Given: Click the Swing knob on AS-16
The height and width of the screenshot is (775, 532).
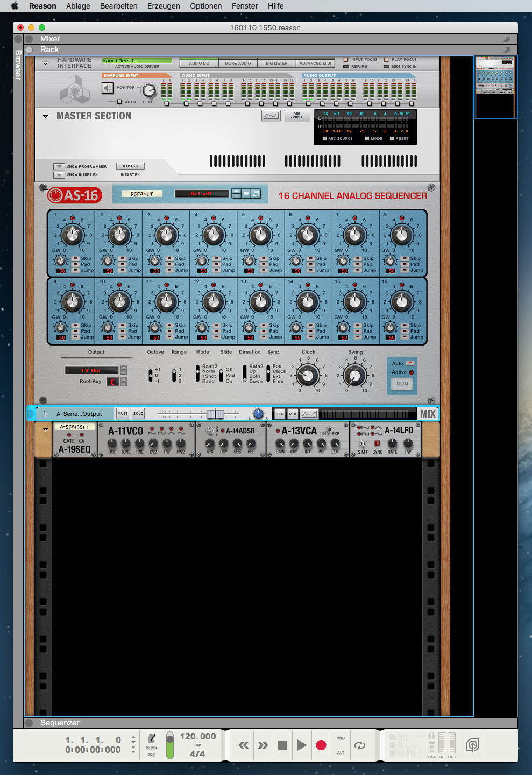Looking at the screenshot, I should tap(355, 375).
